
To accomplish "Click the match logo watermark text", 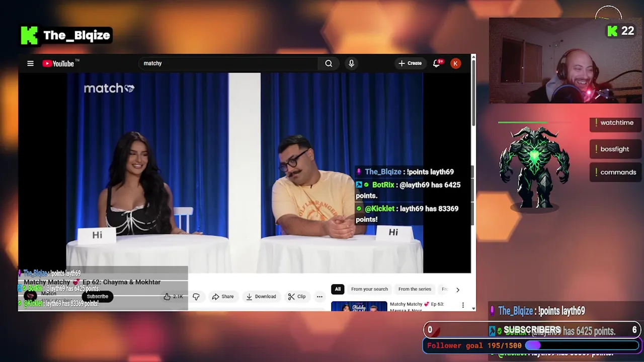I will pos(109,88).
